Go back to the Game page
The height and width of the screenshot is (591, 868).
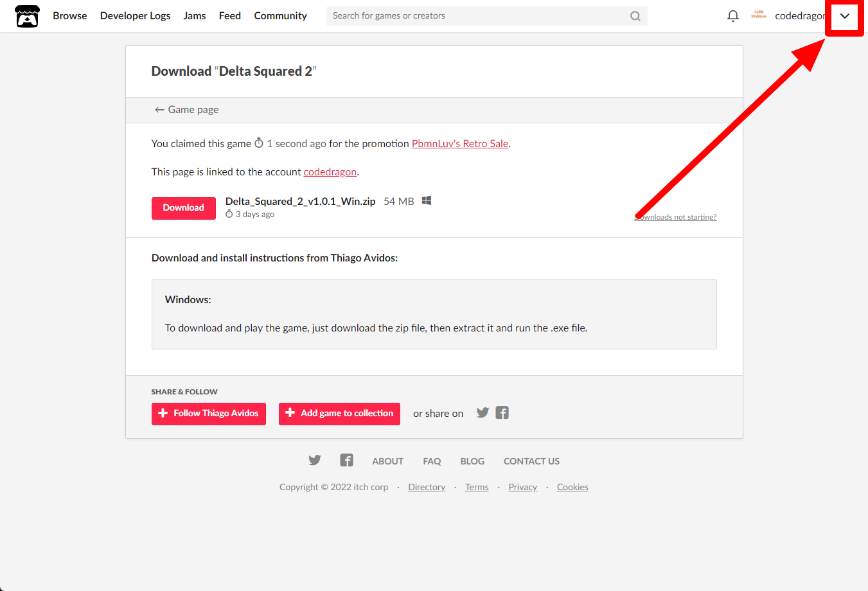click(x=187, y=110)
